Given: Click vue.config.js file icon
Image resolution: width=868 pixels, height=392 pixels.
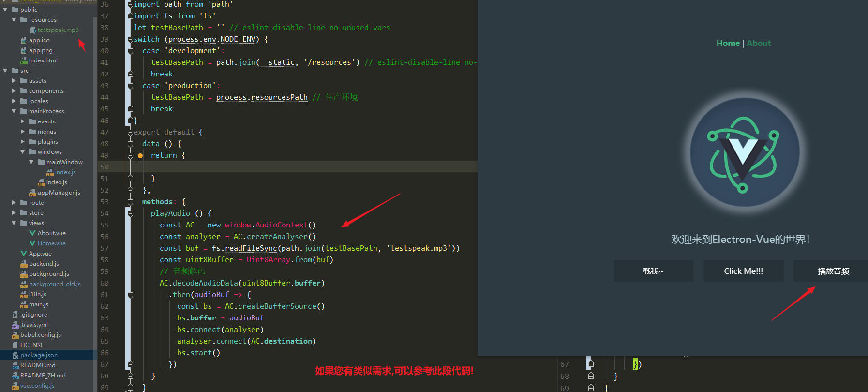Looking at the screenshot, I should 15,386.
